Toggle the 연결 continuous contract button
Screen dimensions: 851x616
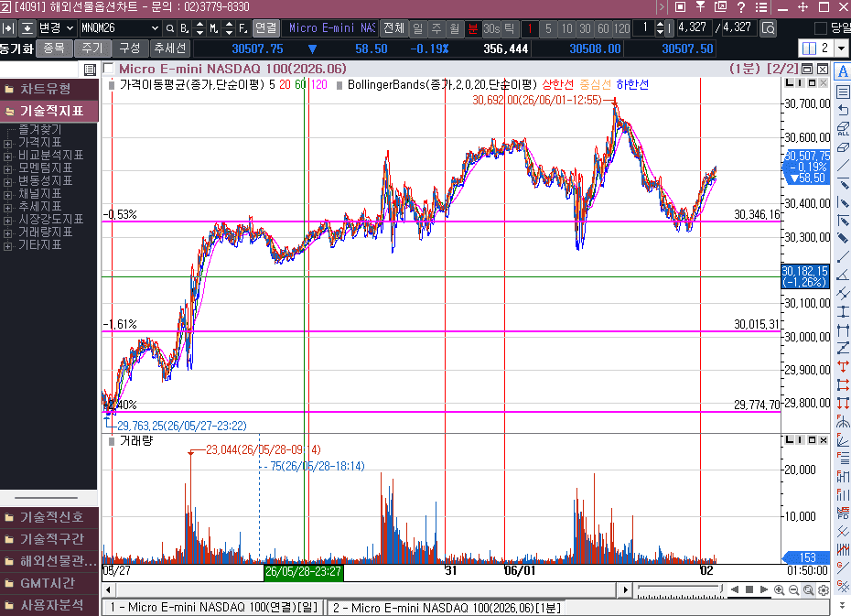pos(266,28)
